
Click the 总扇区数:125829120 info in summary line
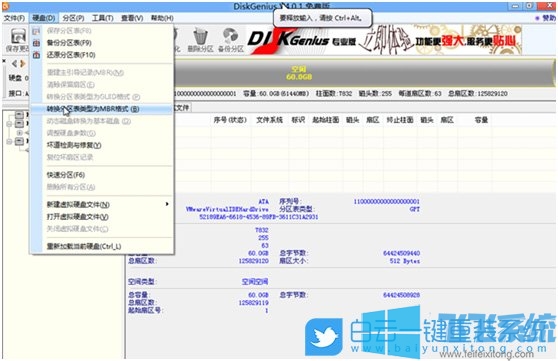[478, 94]
